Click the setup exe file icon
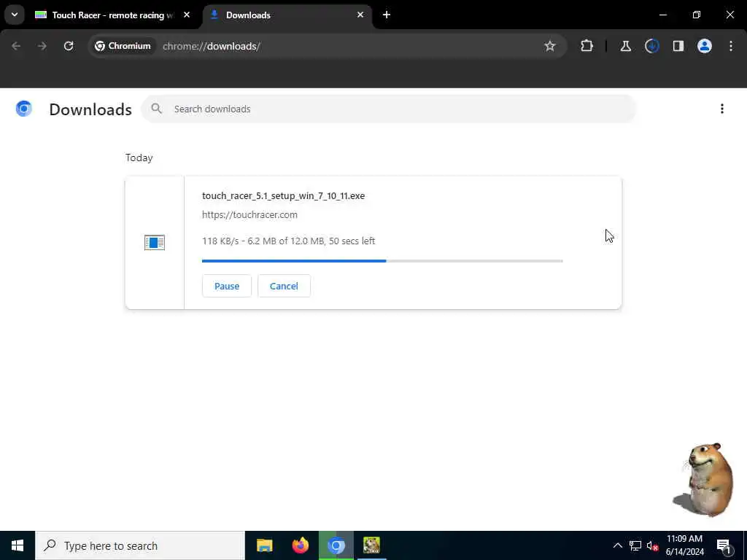The image size is (747, 560). [x=155, y=242]
